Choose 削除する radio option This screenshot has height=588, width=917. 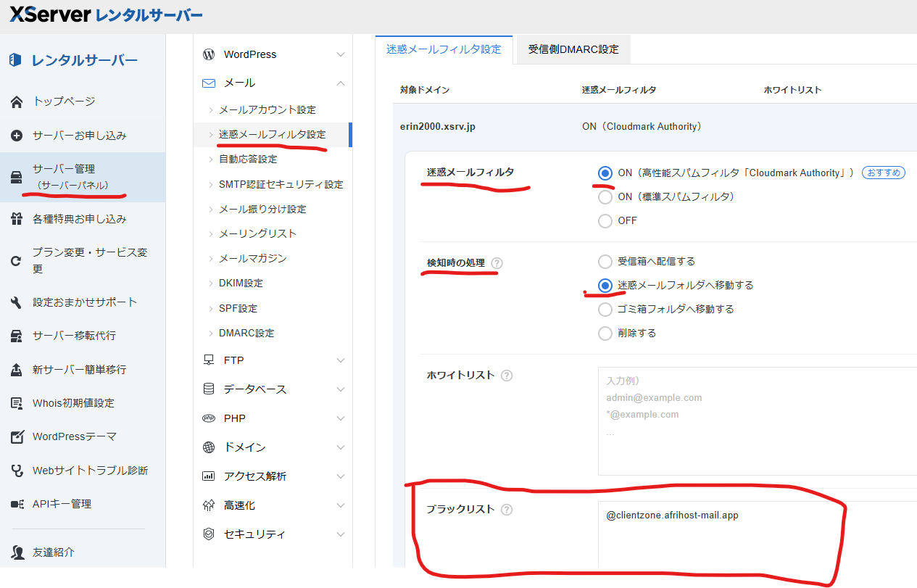pos(605,333)
